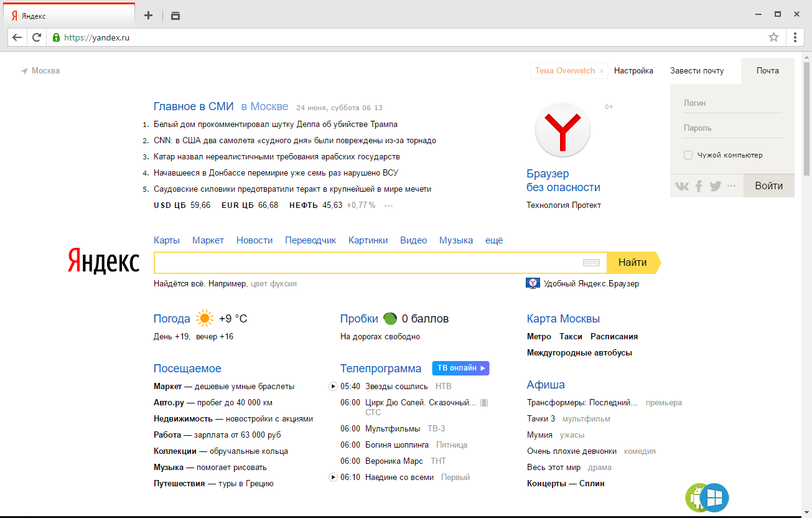The height and width of the screenshot is (518, 812).
Task: Click the Такси link
Action: coord(571,336)
